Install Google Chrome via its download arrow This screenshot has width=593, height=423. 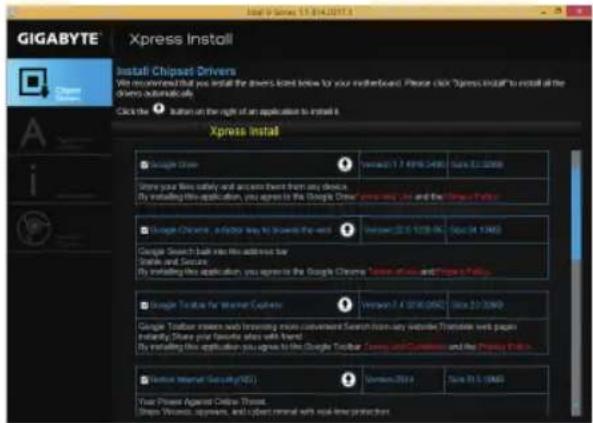(347, 230)
